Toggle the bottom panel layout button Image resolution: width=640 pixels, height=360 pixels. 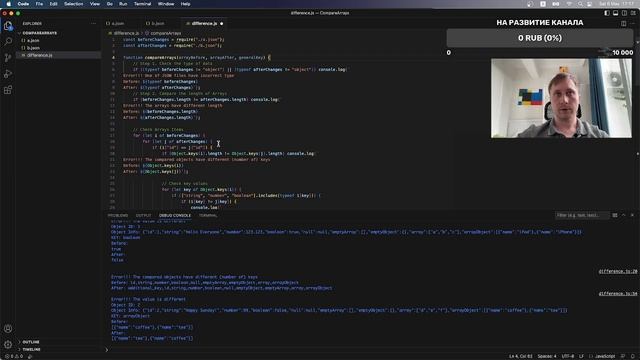(616, 13)
